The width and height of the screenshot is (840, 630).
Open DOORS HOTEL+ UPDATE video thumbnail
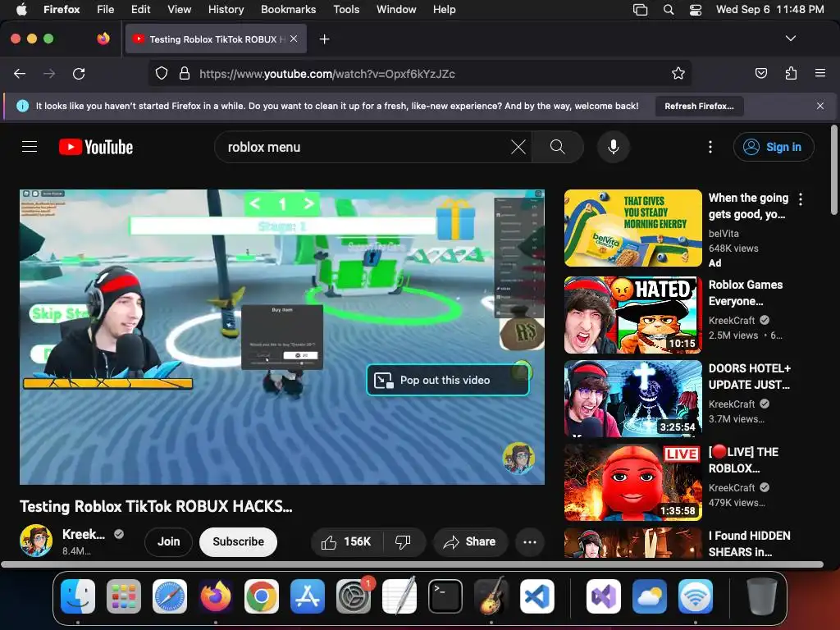[x=632, y=399]
